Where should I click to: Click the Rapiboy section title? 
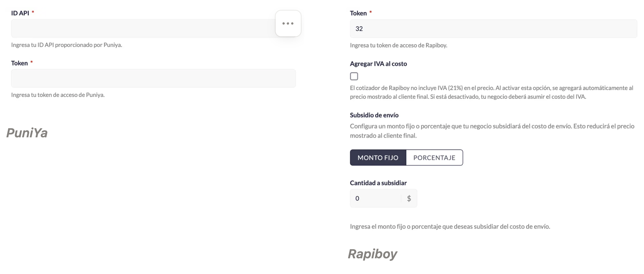372,254
